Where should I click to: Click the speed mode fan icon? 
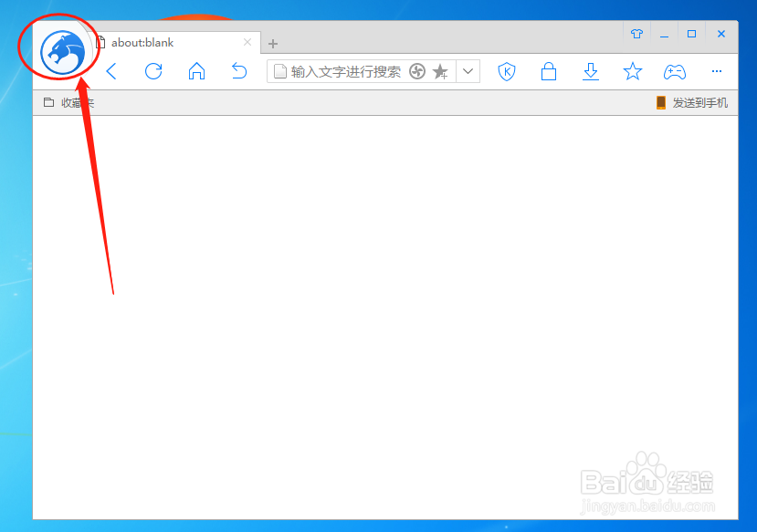pos(417,71)
